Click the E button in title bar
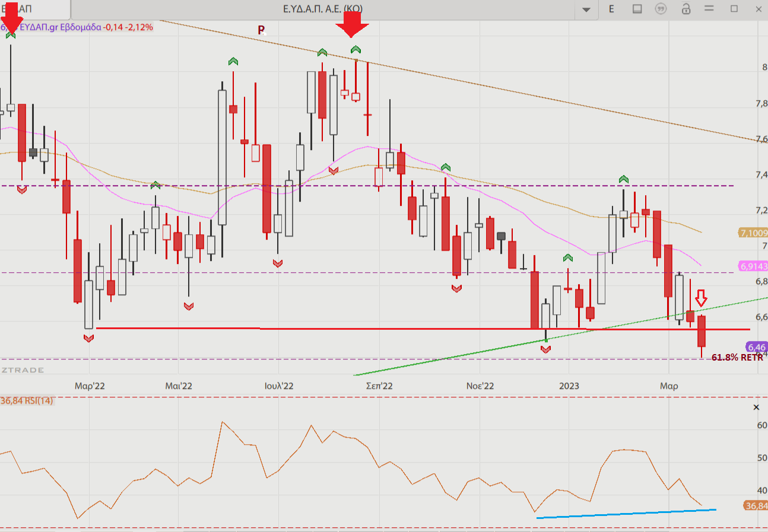 (x=611, y=9)
